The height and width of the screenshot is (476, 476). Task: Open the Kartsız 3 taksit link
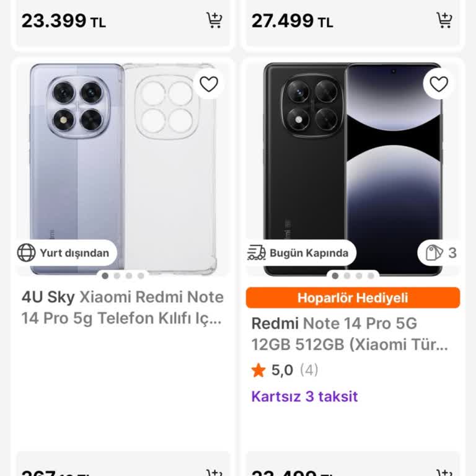pos(304,397)
